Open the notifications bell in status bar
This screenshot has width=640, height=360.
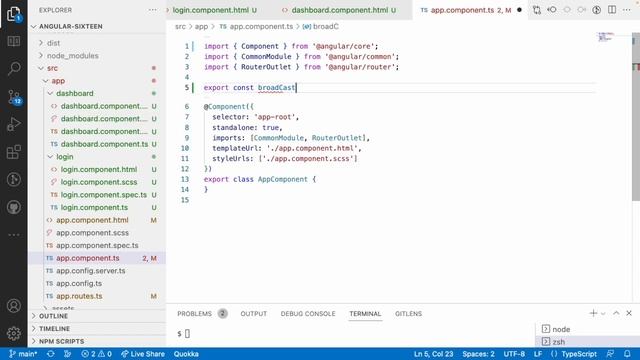pyautogui.click(x=627, y=354)
